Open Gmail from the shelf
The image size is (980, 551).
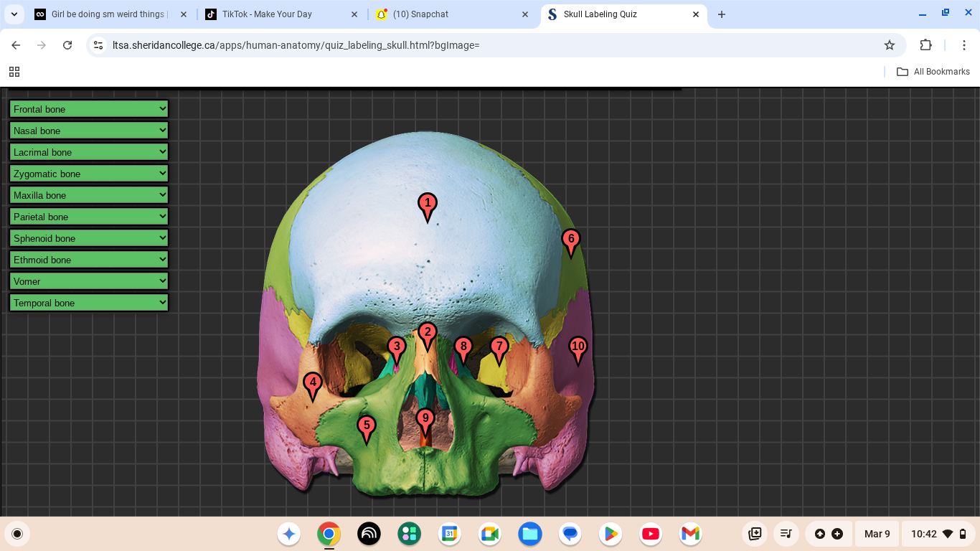click(690, 534)
